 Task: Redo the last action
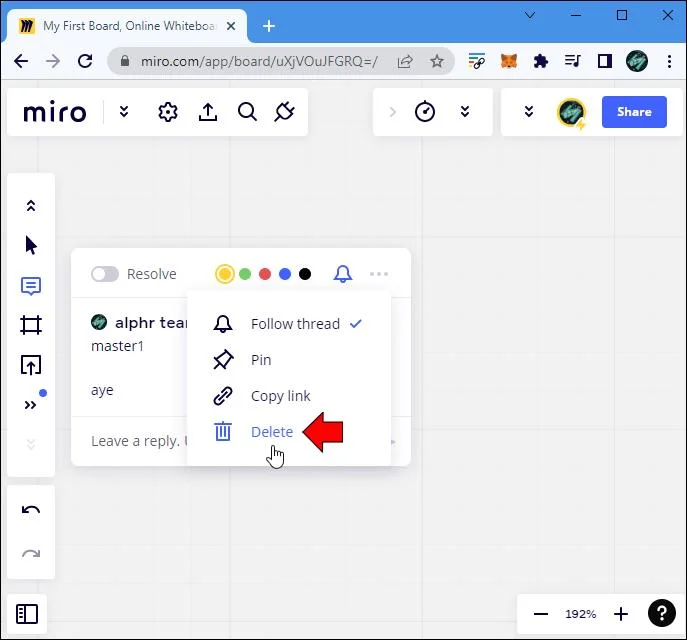tap(31, 554)
